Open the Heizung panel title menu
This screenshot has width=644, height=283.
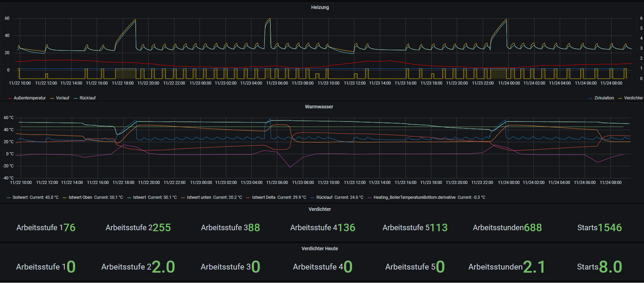[320, 7]
